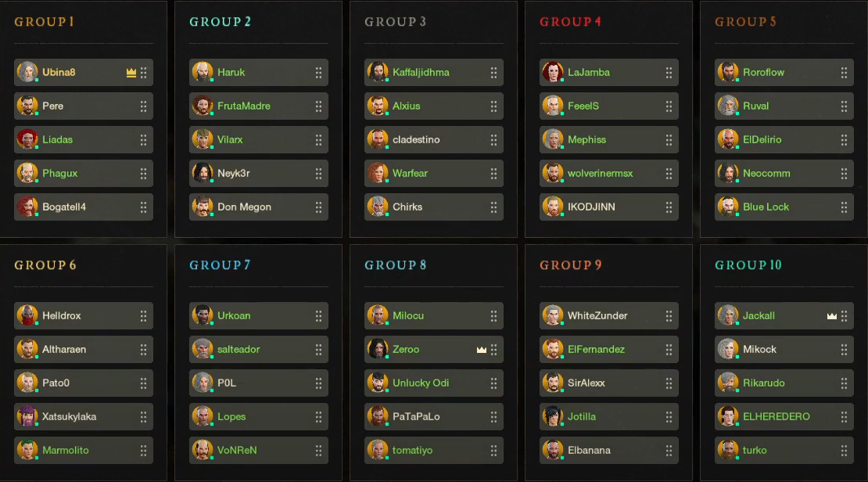This screenshot has width=868, height=482.
Task: Click the gold crown icon beside Ubina8
Action: [x=131, y=73]
